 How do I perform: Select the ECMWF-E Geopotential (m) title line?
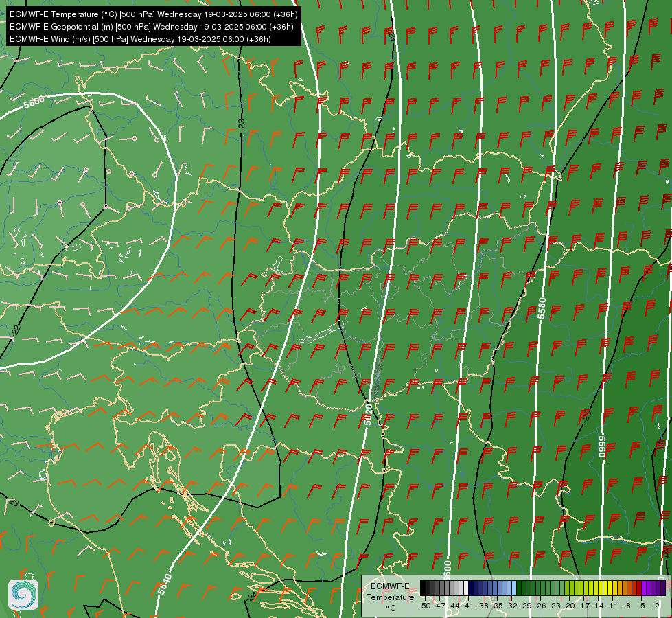click(151, 27)
